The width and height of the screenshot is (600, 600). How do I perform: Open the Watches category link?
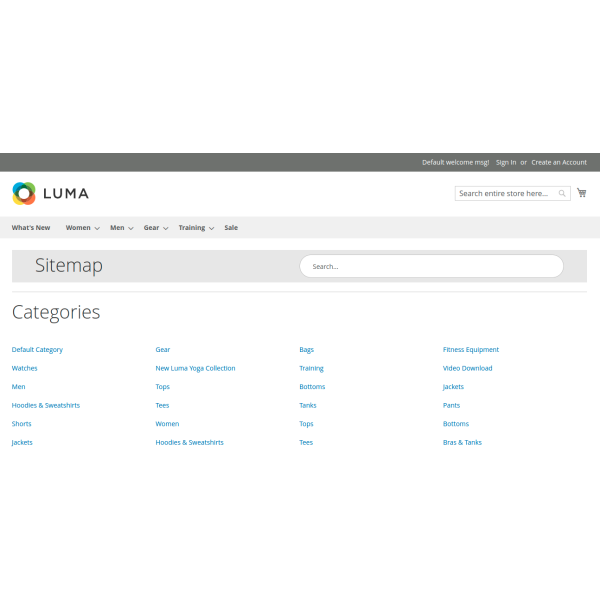pyautogui.click(x=25, y=368)
